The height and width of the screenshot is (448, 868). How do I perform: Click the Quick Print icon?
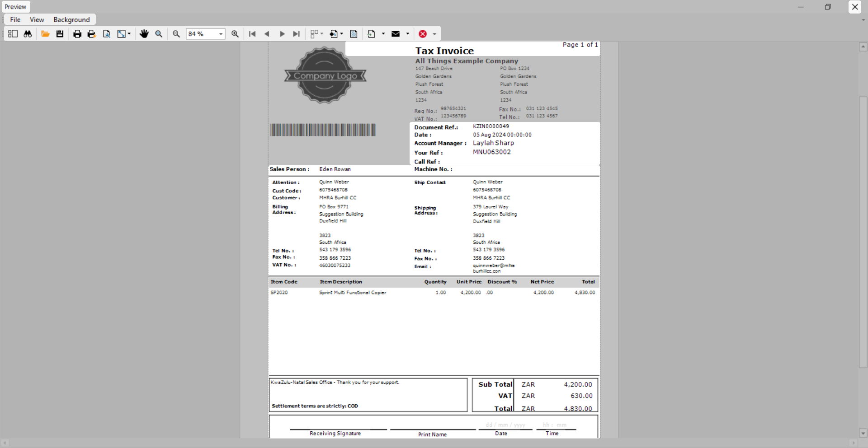point(92,34)
